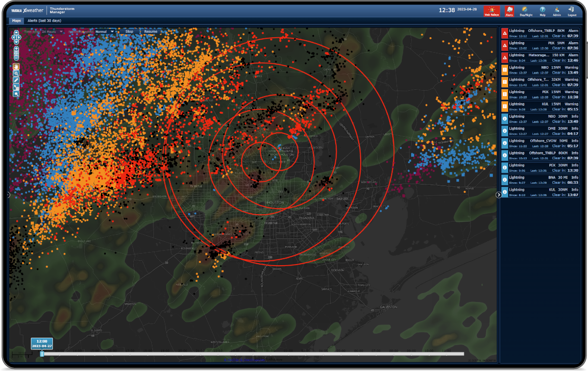Click info icon for BNA 30 MI
The width and height of the screenshot is (588, 371).
[504, 180]
